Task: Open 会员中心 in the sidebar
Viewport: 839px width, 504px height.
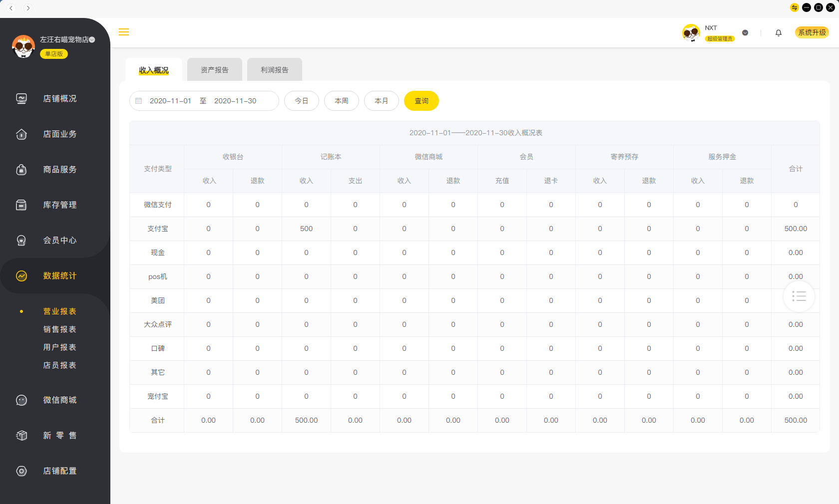Action: tap(59, 241)
